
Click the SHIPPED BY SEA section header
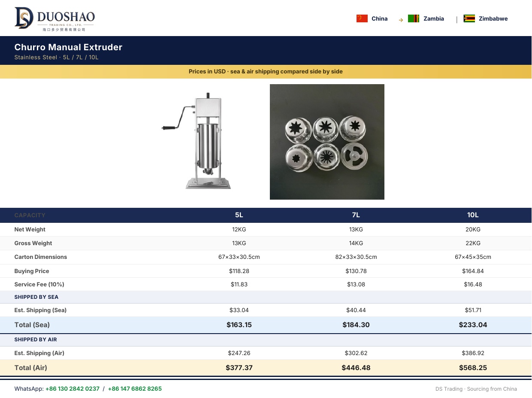36,297
